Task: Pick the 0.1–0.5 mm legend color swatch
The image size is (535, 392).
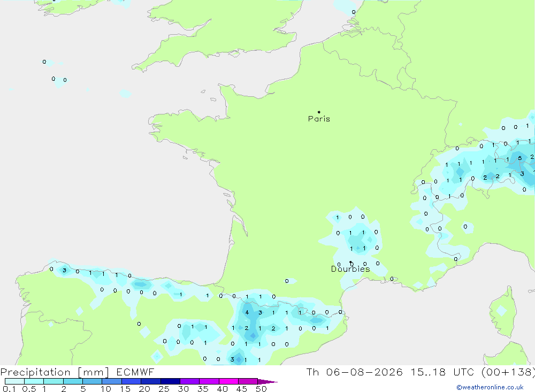Action: point(14,381)
